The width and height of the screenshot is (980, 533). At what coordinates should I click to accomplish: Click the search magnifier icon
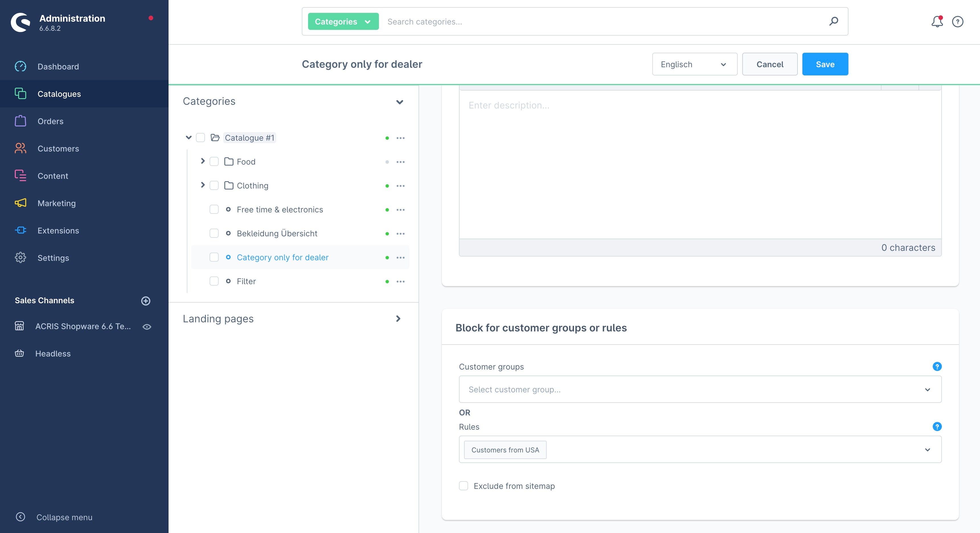834,21
